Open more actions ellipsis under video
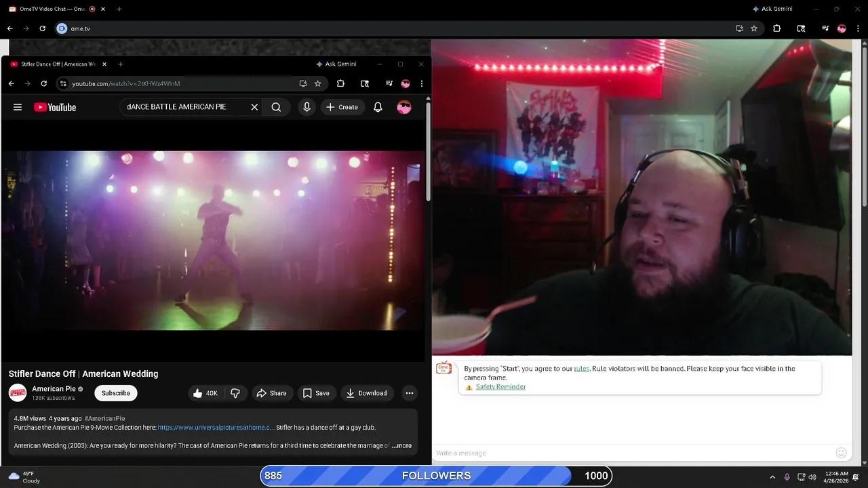 [409, 393]
